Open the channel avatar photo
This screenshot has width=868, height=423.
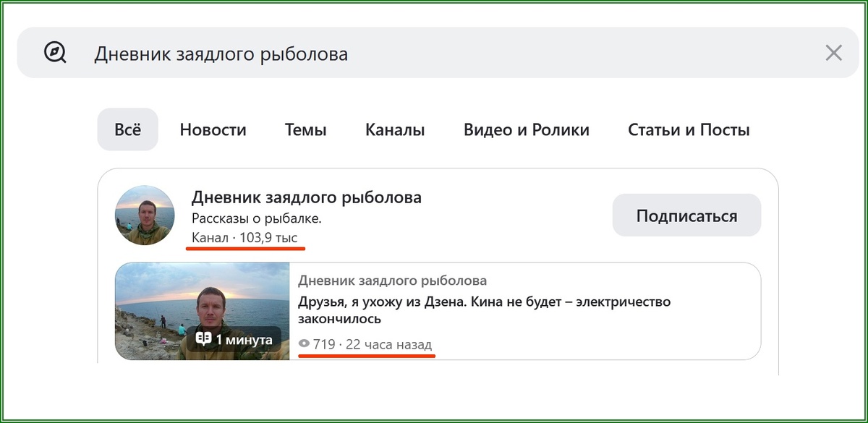click(145, 215)
